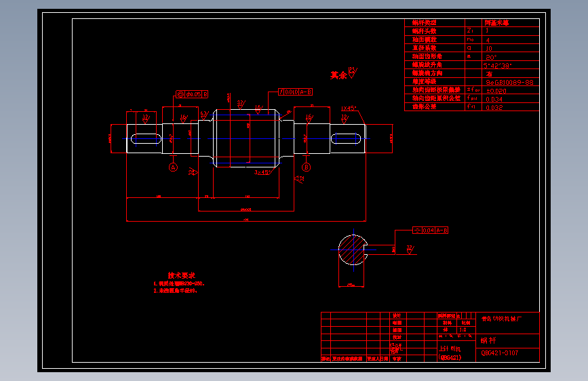Select the circled datum A marker
Screen dimensions: 588x381
[173, 167]
